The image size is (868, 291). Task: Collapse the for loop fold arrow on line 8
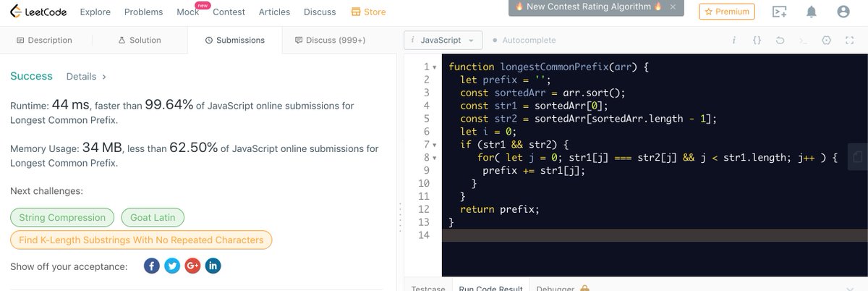pyautogui.click(x=435, y=158)
